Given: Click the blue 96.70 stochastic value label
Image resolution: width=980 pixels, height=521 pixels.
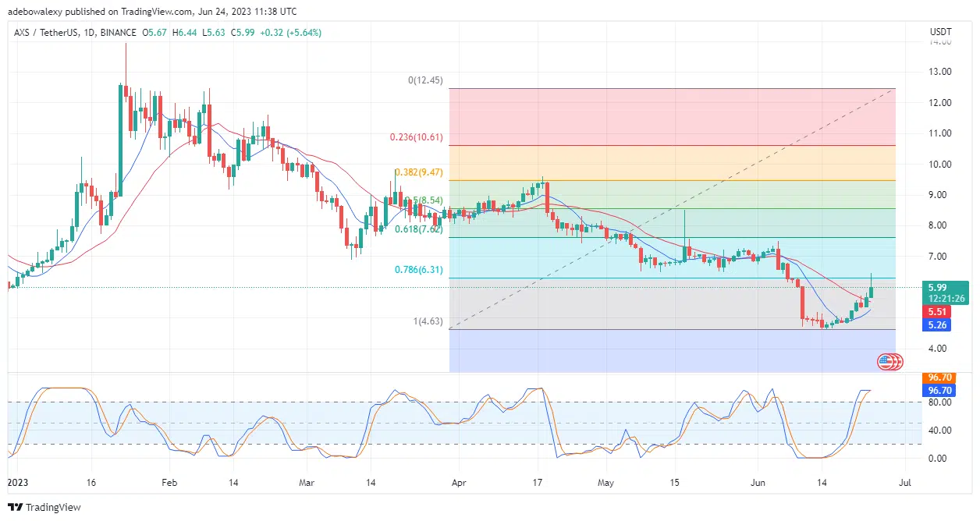Looking at the screenshot, I should click(939, 389).
